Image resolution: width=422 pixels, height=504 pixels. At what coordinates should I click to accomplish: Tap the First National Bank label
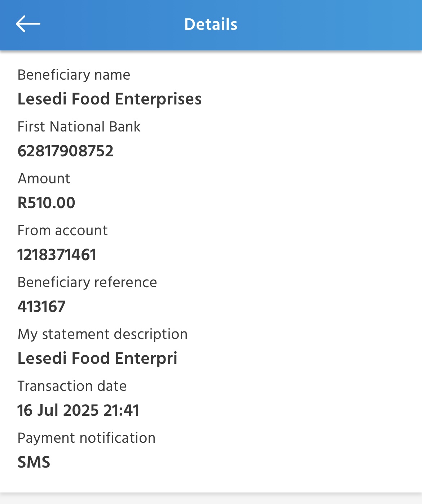pos(79,127)
